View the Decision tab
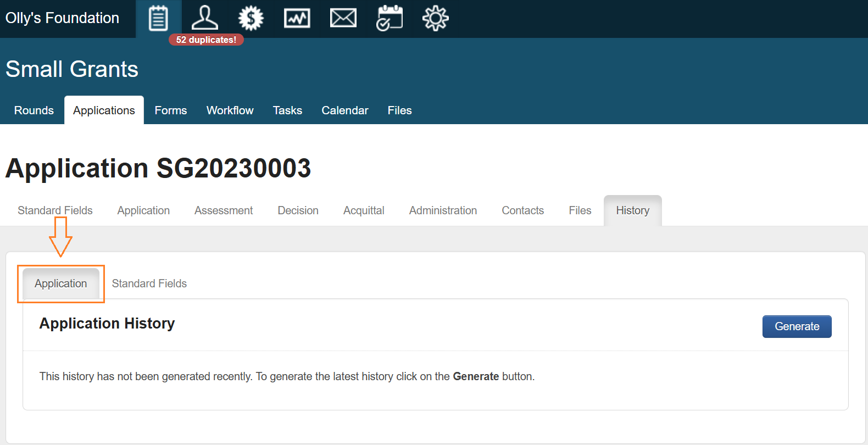The width and height of the screenshot is (868, 445). point(298,210)
